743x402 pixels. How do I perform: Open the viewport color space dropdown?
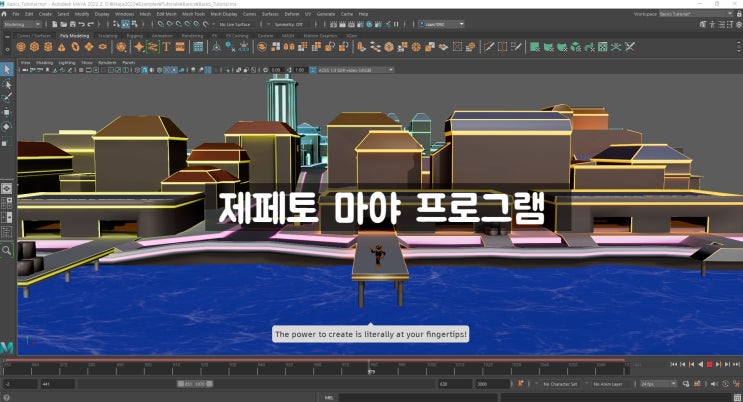pos(355,70)
